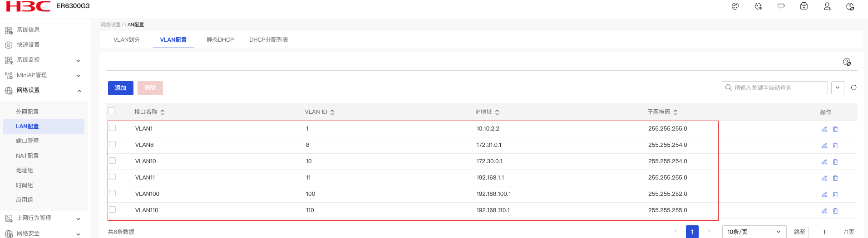
Task: Open the theme palette icon in header
Action: (x=735, y=6)
